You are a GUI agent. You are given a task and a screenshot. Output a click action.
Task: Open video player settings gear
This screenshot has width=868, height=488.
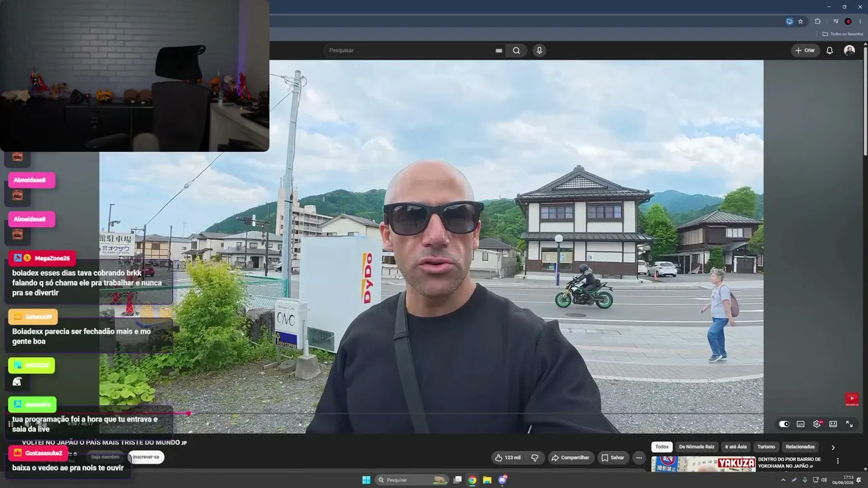tap(816, 424)
